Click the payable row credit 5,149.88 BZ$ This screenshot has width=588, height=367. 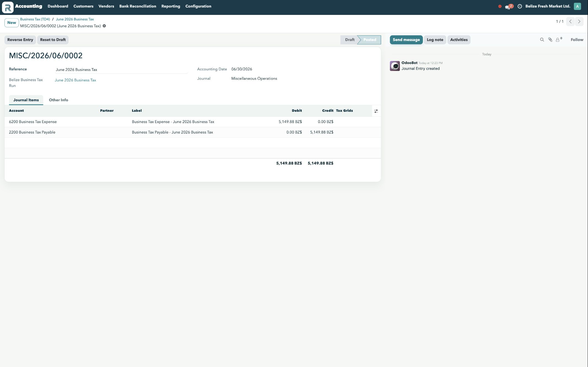[x=322, y=132]
